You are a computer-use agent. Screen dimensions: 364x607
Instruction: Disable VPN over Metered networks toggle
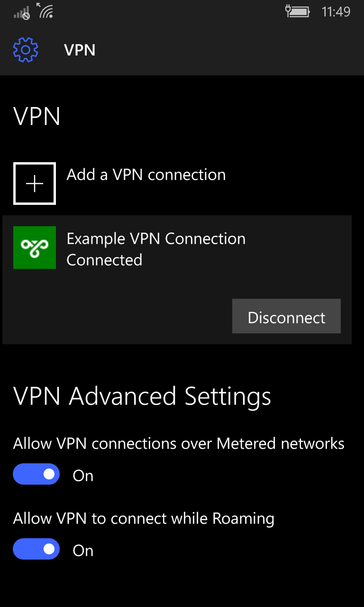pos(36,474)
